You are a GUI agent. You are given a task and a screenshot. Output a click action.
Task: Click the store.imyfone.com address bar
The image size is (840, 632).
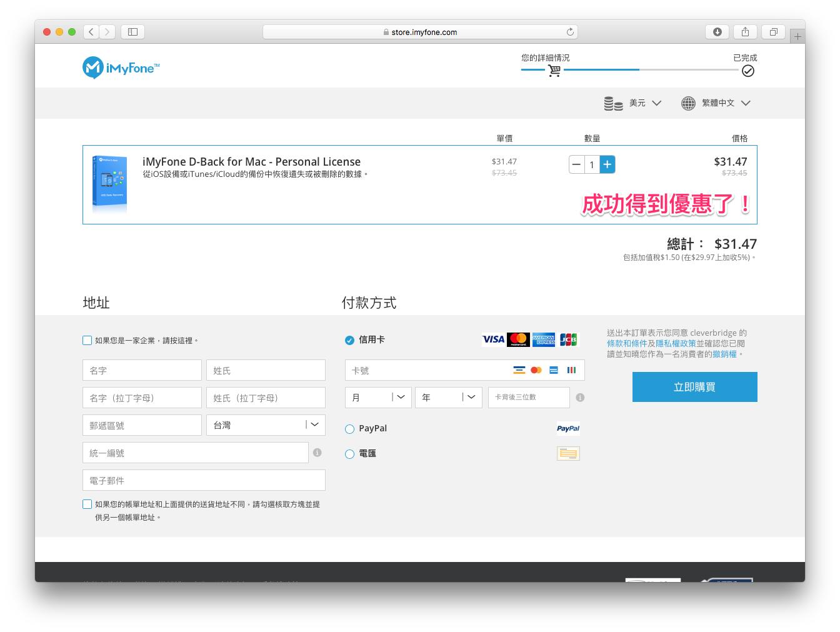coord(420,32)
